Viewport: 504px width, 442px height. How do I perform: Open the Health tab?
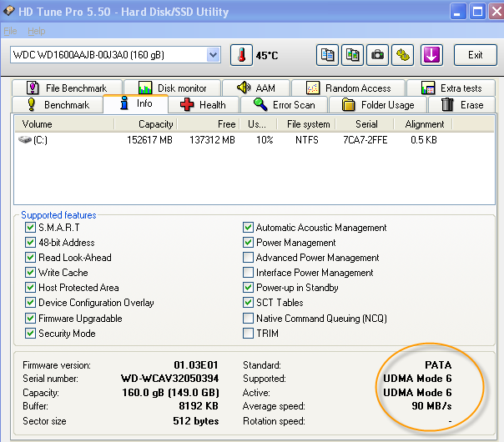pyautogui.click(x=204, y=105)
